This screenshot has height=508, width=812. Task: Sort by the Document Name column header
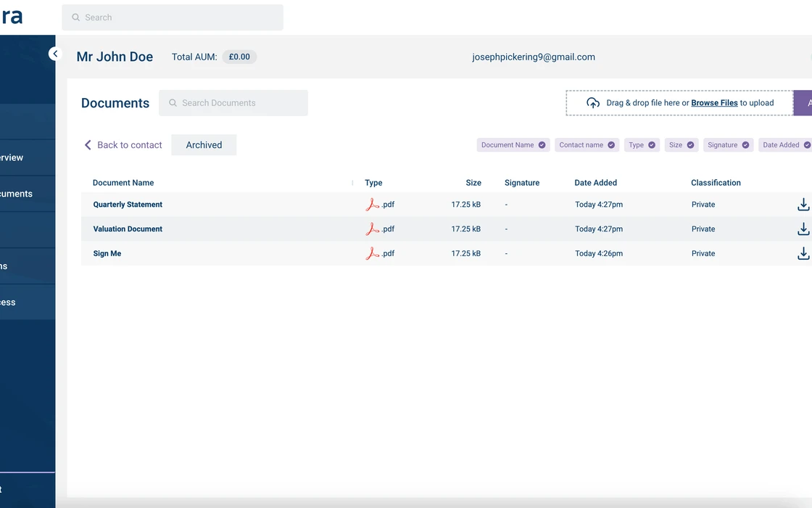point(123,182)
